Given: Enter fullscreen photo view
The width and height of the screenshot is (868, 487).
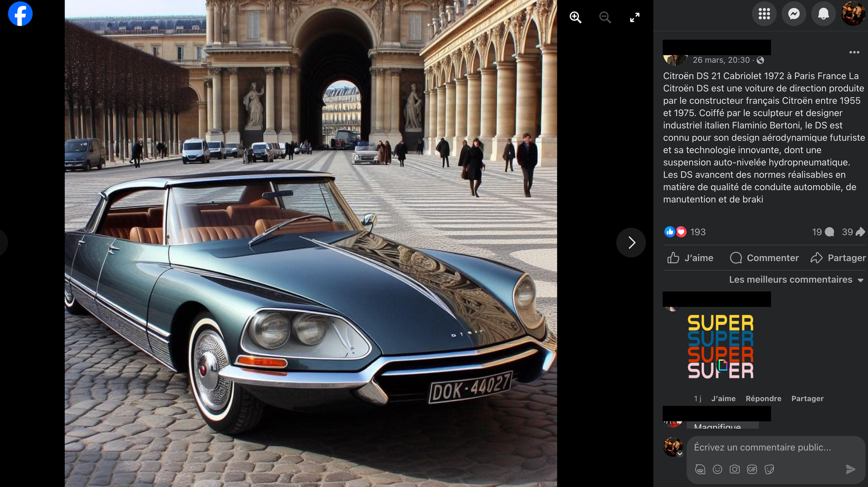Looking at the screenshot, I should [x=635, y=17].
